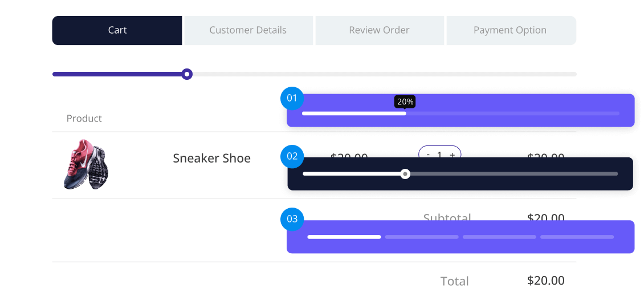Switch to the Customer Details tab
The height and width of the screenshot is (300, 644).
pyautogui.click(x=248, y=30)
